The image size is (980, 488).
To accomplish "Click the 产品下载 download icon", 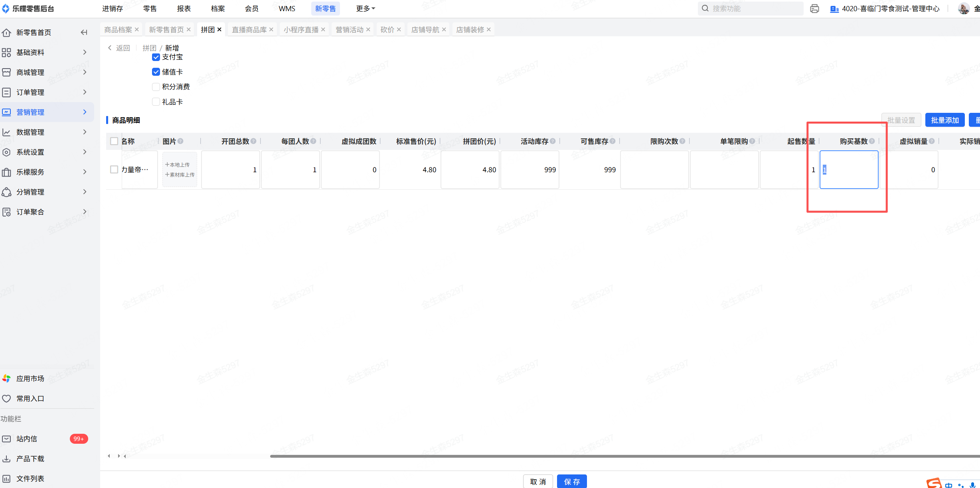I will [7, 458].
